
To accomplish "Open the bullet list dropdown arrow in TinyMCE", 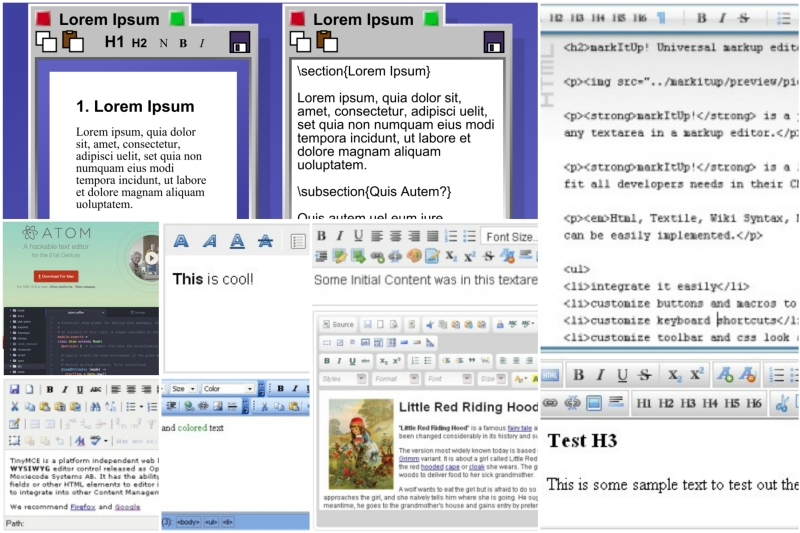I will point(142,407).
